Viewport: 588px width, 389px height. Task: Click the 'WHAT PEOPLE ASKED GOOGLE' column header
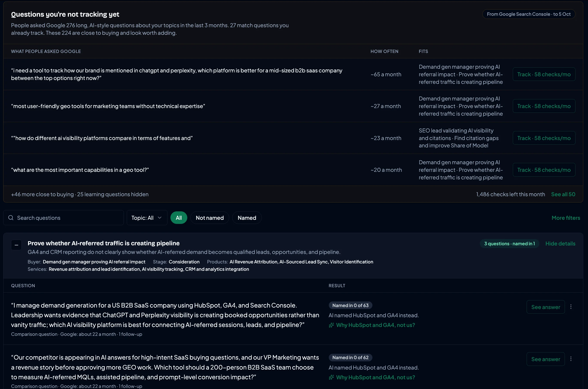[46, 51]
